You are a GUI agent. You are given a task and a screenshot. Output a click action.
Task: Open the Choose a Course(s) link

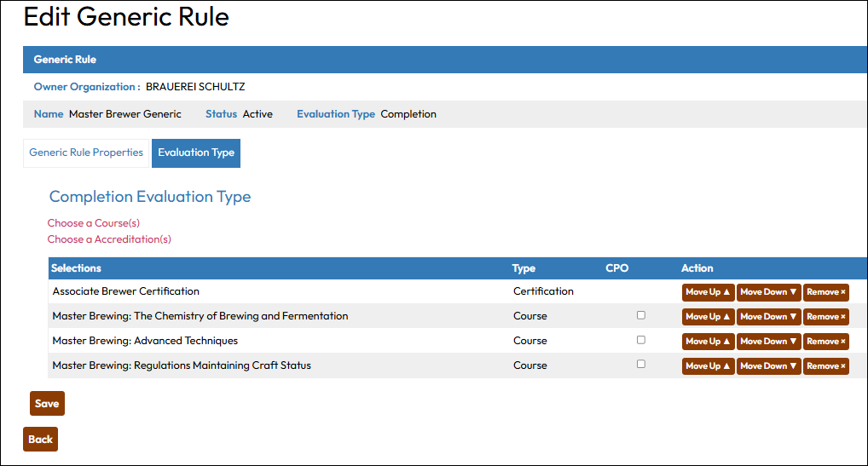tap(94, 223)
